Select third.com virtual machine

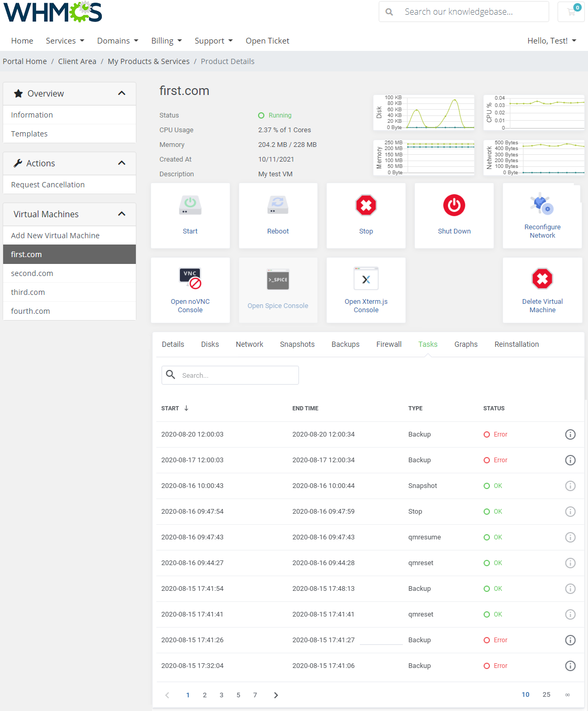point(69,292)
